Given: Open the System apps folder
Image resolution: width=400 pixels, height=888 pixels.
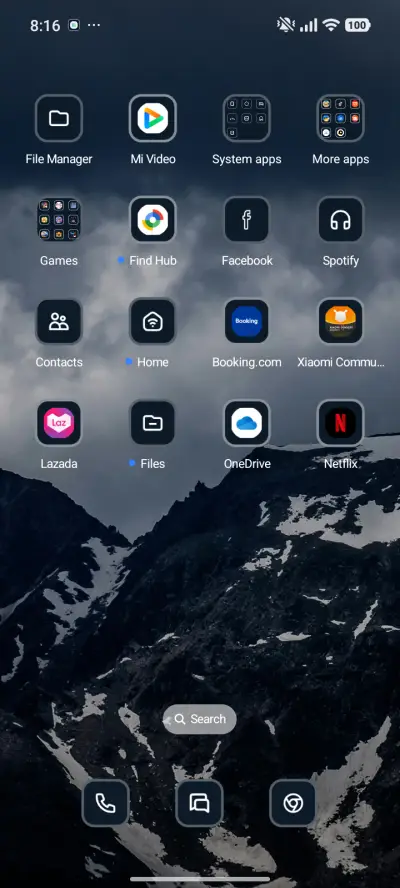Looking at the screenshot, I should [x=246, y=118].
